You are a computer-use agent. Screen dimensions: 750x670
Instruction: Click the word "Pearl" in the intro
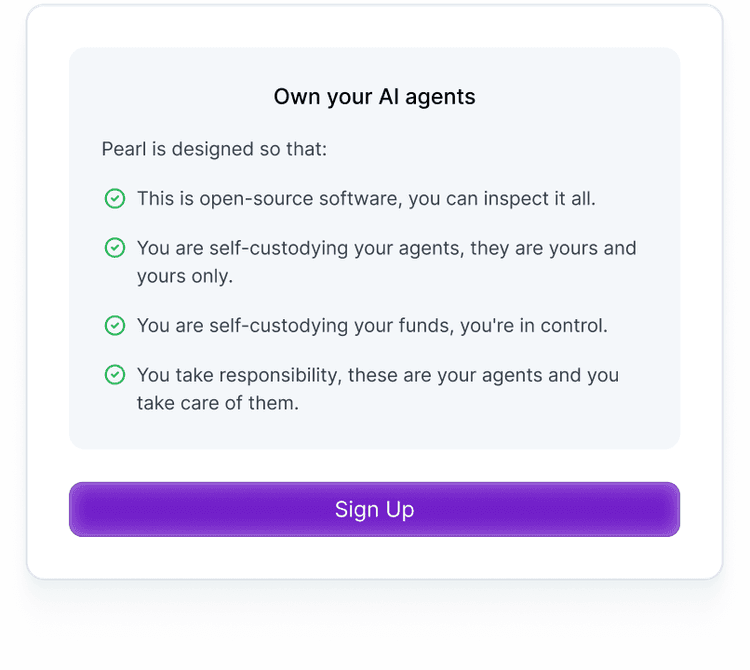pyautogui.click(x=123, y=149)
